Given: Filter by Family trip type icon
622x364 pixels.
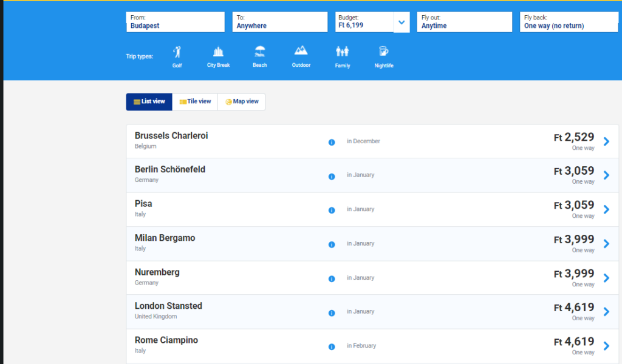Looking at the screenshot, I should click(x=343, y=52).
